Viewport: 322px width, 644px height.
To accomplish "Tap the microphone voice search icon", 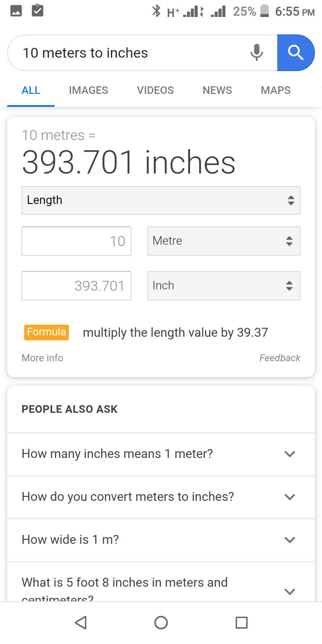I will 256,53.
